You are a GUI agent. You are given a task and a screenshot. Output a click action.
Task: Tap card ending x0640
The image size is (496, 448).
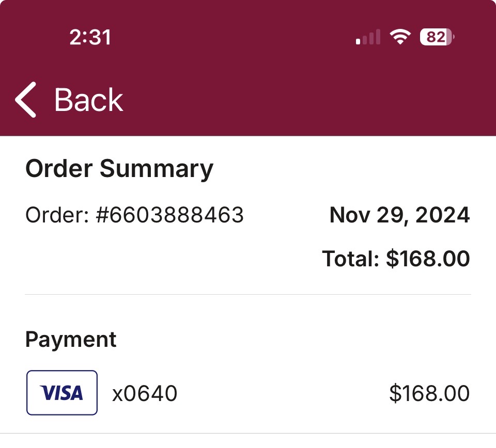[145, 393]
